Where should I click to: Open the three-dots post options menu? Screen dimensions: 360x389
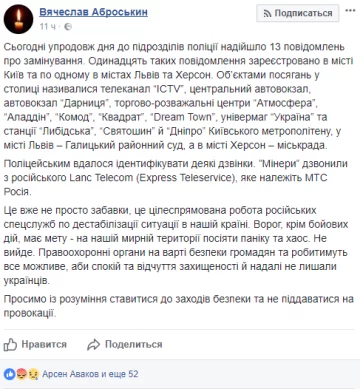pos(350,11)
